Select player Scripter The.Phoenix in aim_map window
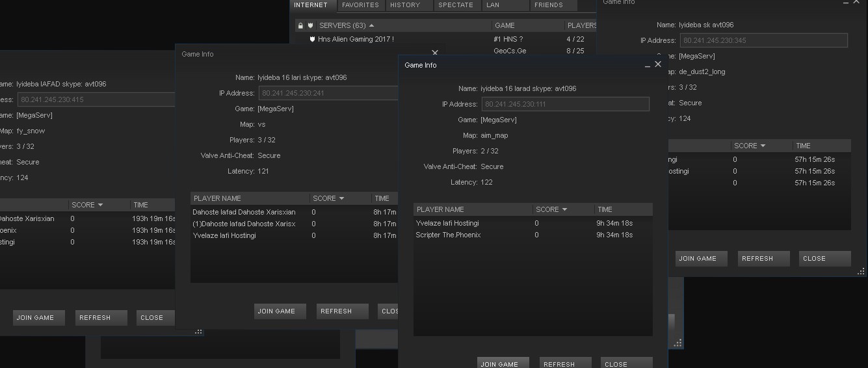868x368 pixels. [x=533, y=235]
